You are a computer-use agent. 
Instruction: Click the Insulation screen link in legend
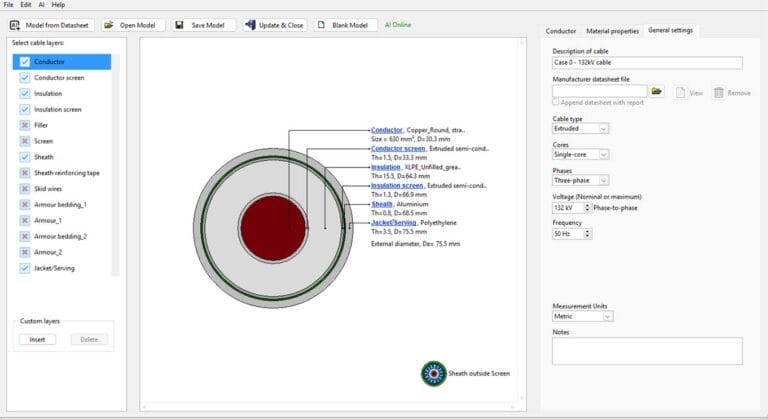[x=397, y=186]
